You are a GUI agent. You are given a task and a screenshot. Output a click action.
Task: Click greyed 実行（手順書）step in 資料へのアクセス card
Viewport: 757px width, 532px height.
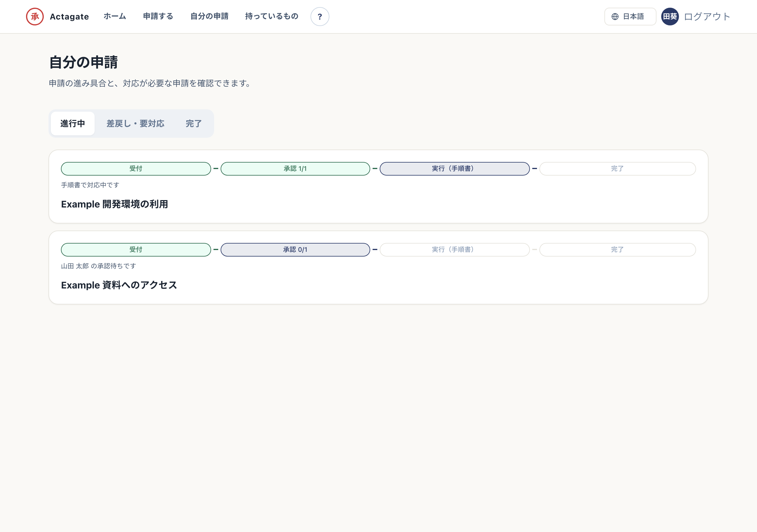455,249
